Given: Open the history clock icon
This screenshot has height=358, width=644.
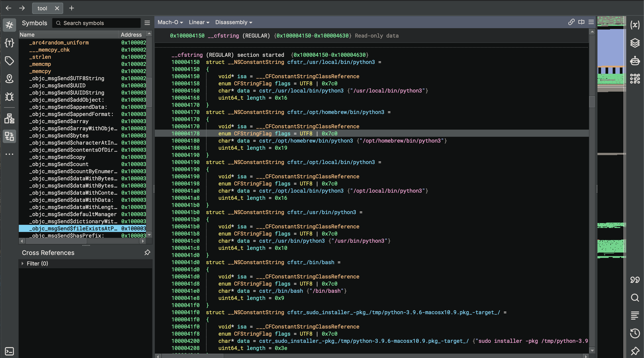Looking at the screenshot, I should pyautogui.click(x=635, y=333).
